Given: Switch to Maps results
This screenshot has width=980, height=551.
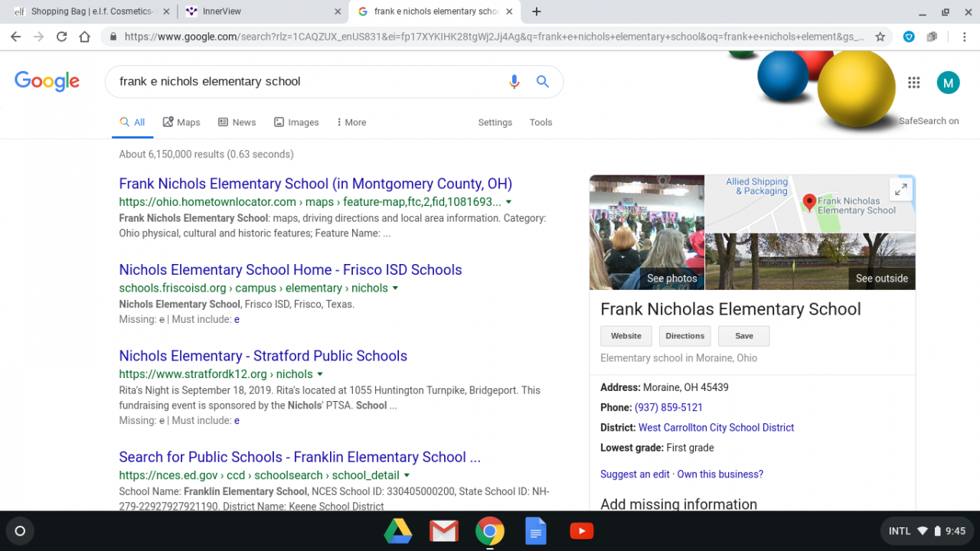Looking at the screenshot, I should (181, 122).
